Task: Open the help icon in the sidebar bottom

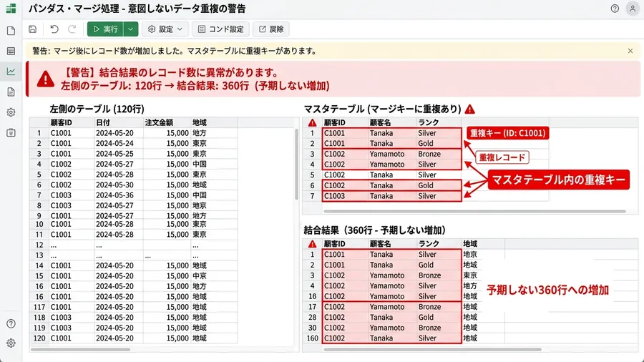Action: tap(11, 324)
